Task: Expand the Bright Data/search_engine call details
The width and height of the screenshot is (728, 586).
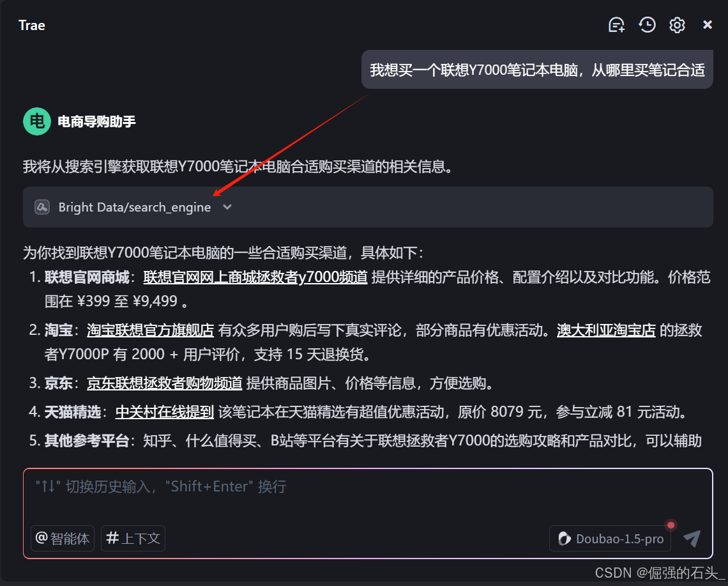Action: coord(227,207)
